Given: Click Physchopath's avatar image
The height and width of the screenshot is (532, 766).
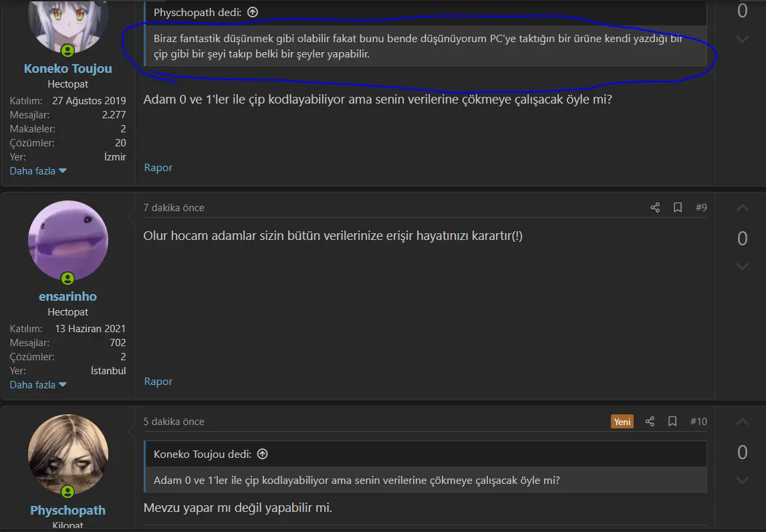Looking at the screenshot, I should pos(68,454).
